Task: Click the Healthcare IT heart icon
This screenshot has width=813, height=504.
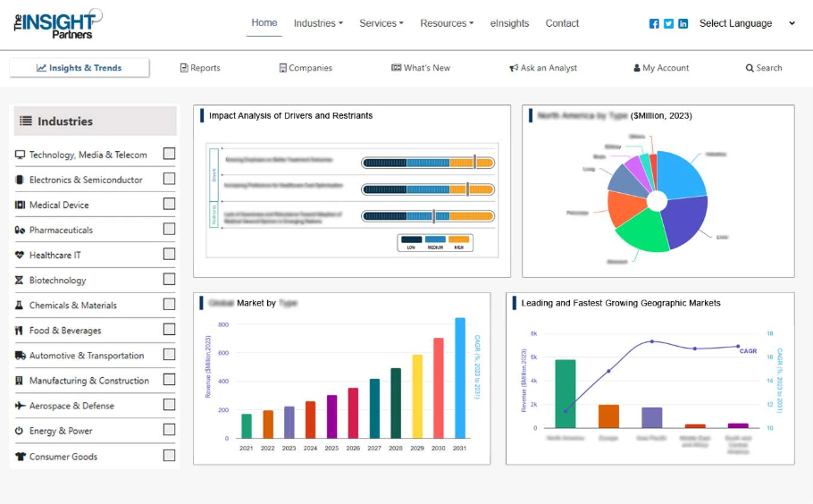Action: [x=21, y=256]
